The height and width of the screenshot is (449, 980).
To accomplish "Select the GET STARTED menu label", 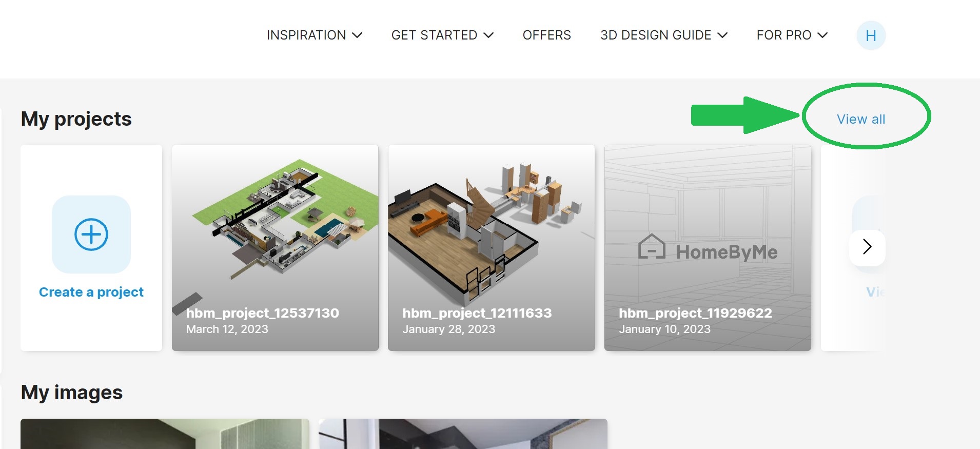I will point(434,35).
